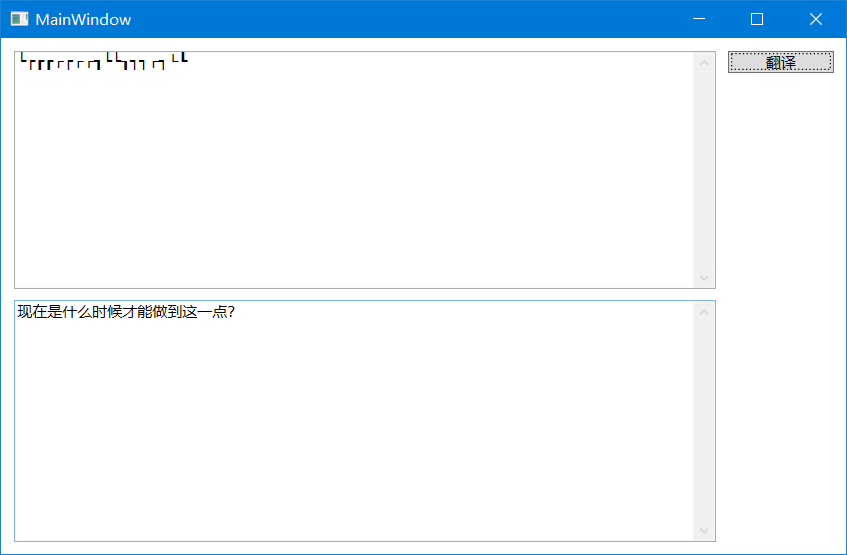The height and width of the screenshot is (555, 847).
Task: Click down arrow of lower text box scrollbar
Action: pos(703,530)
